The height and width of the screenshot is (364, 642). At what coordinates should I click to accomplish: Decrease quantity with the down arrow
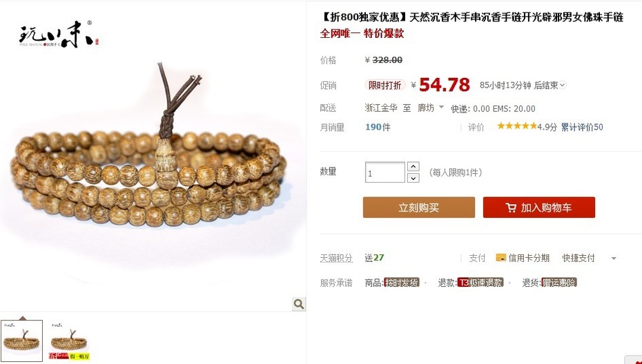coord(413,178)
